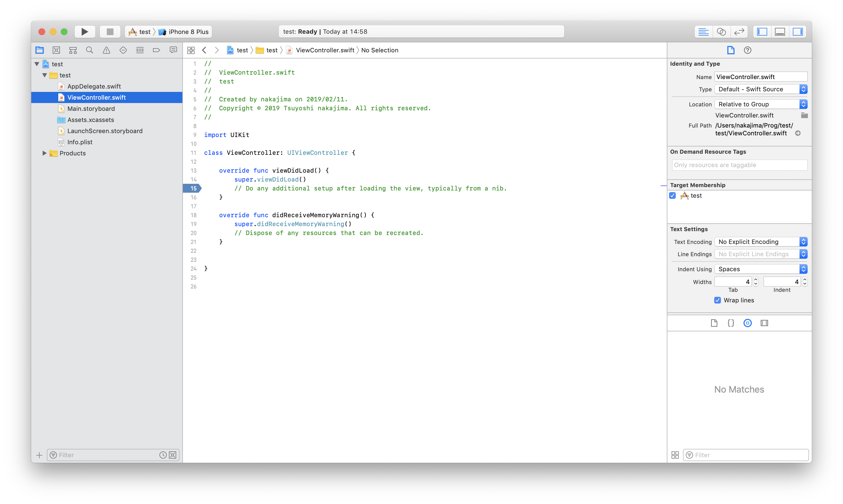
Task: Disable the Wrap lines checkbox
Action: 718,300
